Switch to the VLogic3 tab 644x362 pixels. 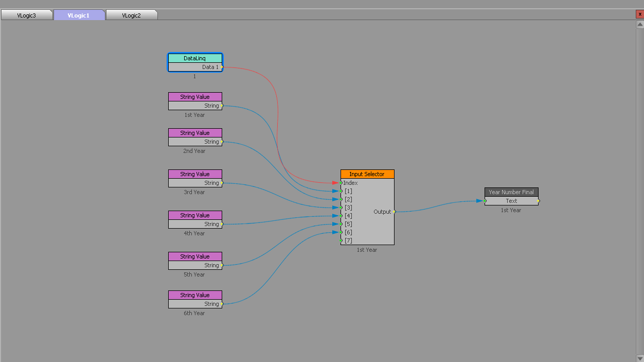click(x=27, y=15)
